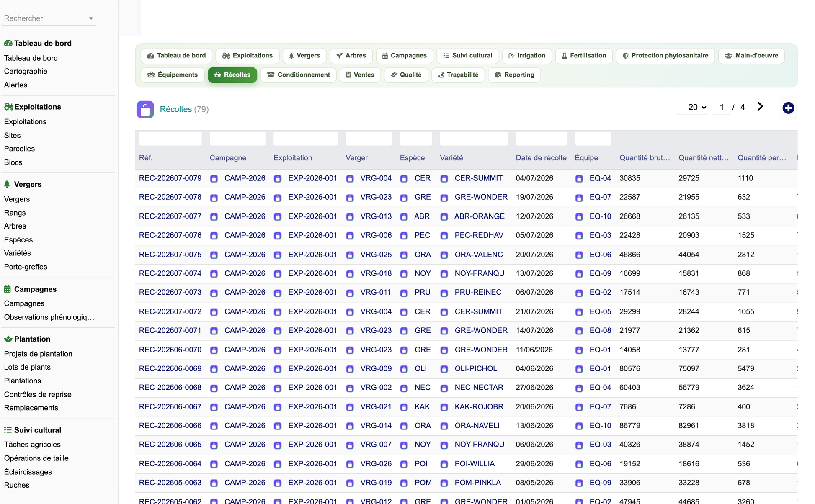The height and width of the screenshot is (504, 815).
Task: Click verger icon in row REC-202607-0071
Action: [x=350, y=331]
